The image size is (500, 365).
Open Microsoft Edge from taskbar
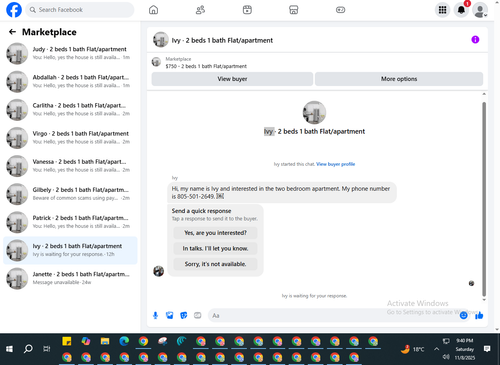(x=124, y=341)
